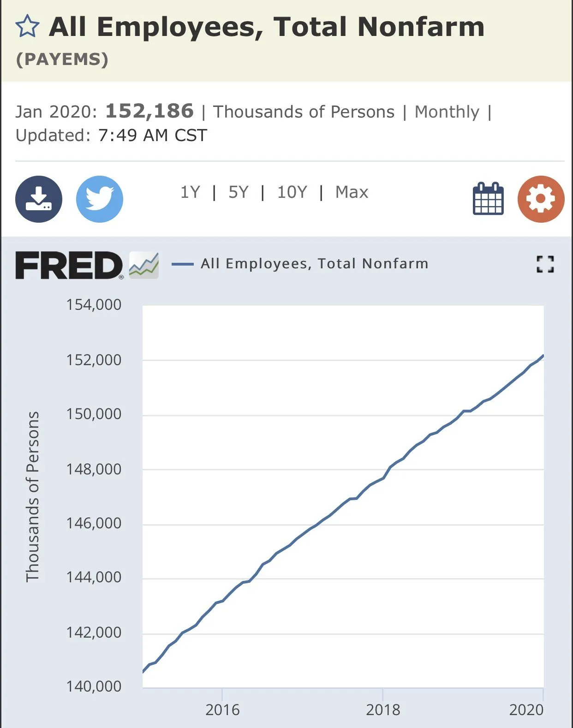Open the orange gear settings button
This screenshot has height=728, width=573.
(x=541, y=199)
